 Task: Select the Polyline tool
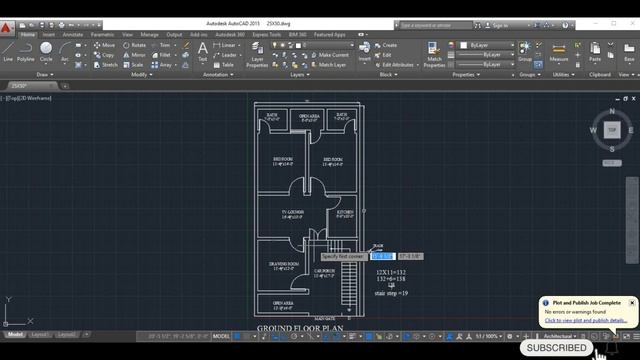(26, 52)
